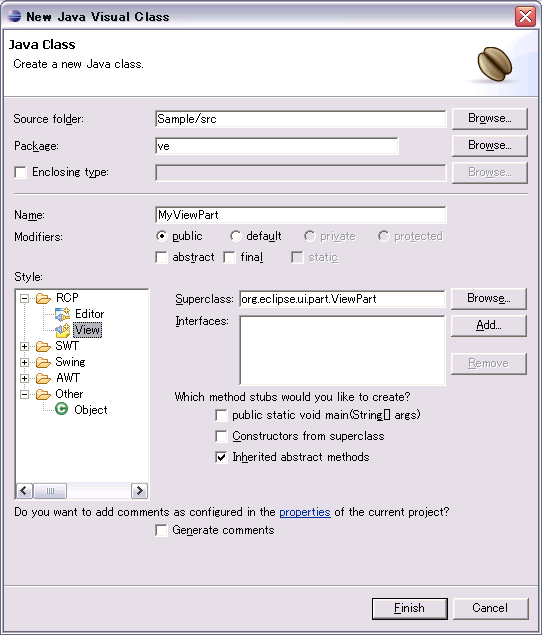The height and width of the screenshot is (635, 542).
Task: Click into the Name input field
Action: tap(301, 215)
